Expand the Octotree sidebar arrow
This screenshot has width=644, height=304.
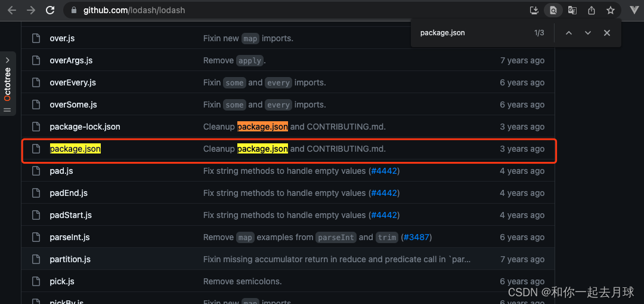tap(7, 60)
